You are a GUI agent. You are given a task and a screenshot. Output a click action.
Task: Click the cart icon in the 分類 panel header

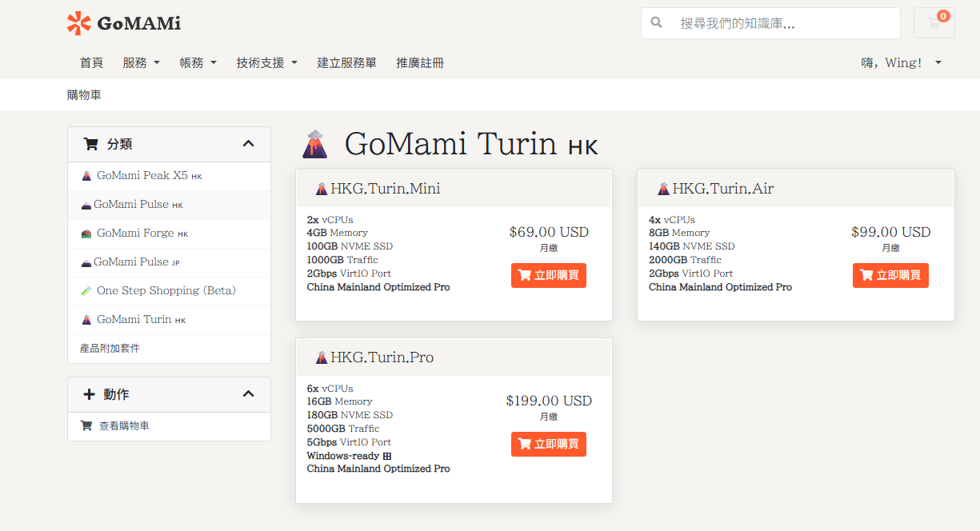90,144
